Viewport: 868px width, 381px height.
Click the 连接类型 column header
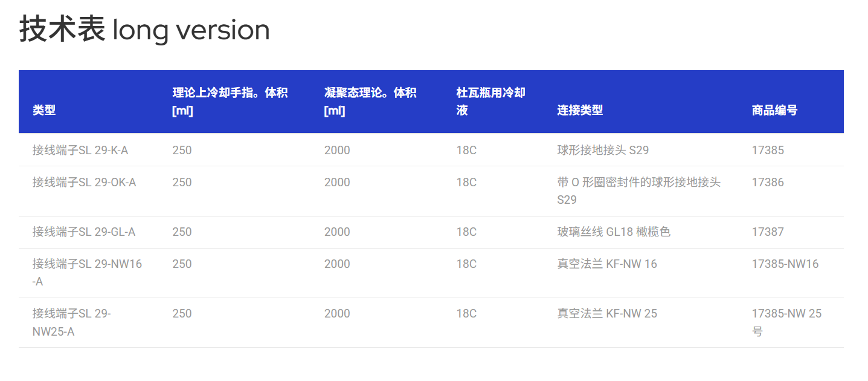pyautogui.click(x=580, y=110)
